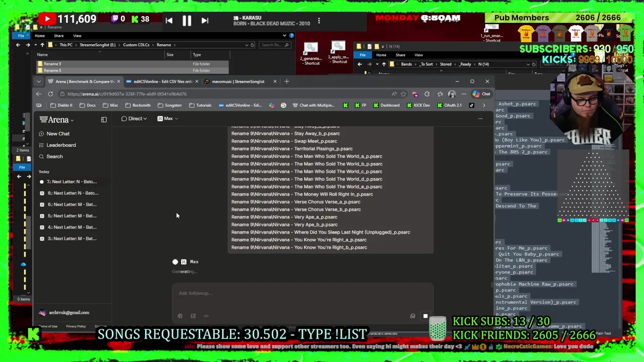644x362 pixels.
Task: Collapse the Explorer ribbon chevron
Action: click(284, 36)
